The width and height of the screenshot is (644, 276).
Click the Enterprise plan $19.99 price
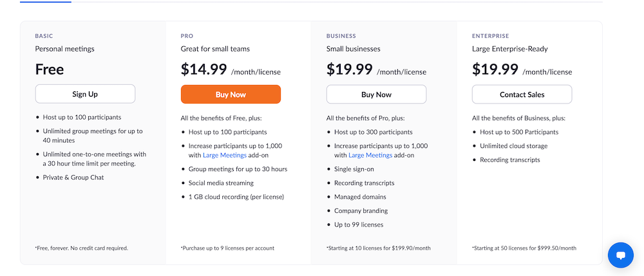click(495, 69)
